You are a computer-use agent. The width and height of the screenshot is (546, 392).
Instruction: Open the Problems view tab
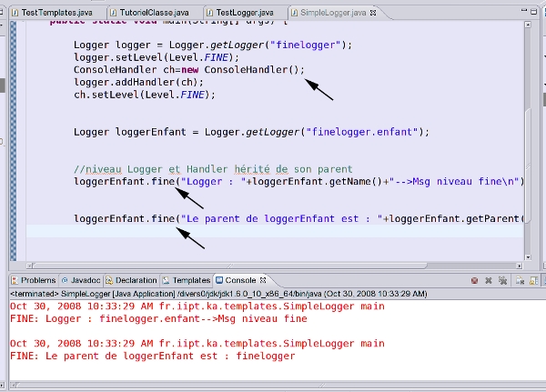tap(38, 281)
